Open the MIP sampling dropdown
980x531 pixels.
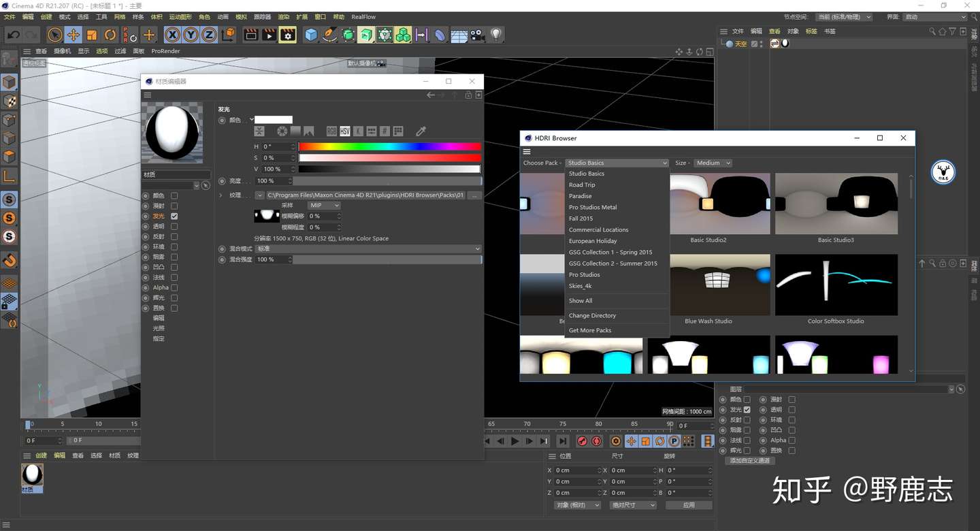pos(324,205)
